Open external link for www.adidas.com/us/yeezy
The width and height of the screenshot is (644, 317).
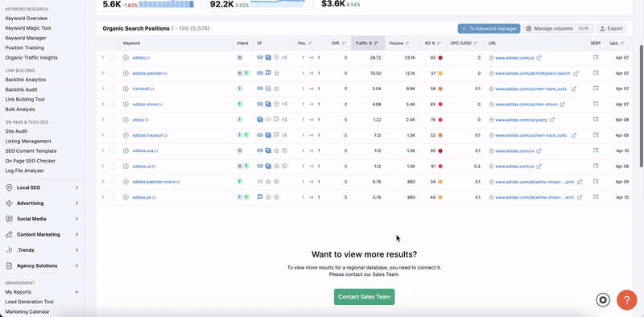point(552,120)
